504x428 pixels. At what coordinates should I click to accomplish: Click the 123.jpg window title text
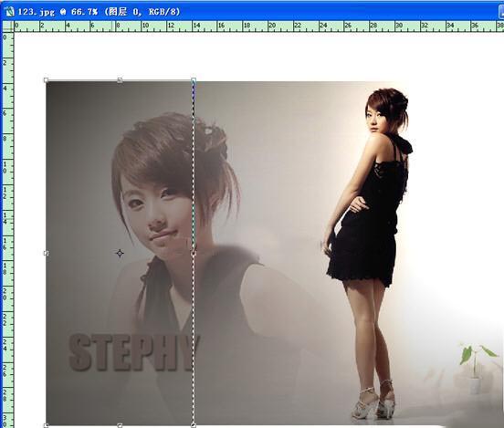coord(99,12)
